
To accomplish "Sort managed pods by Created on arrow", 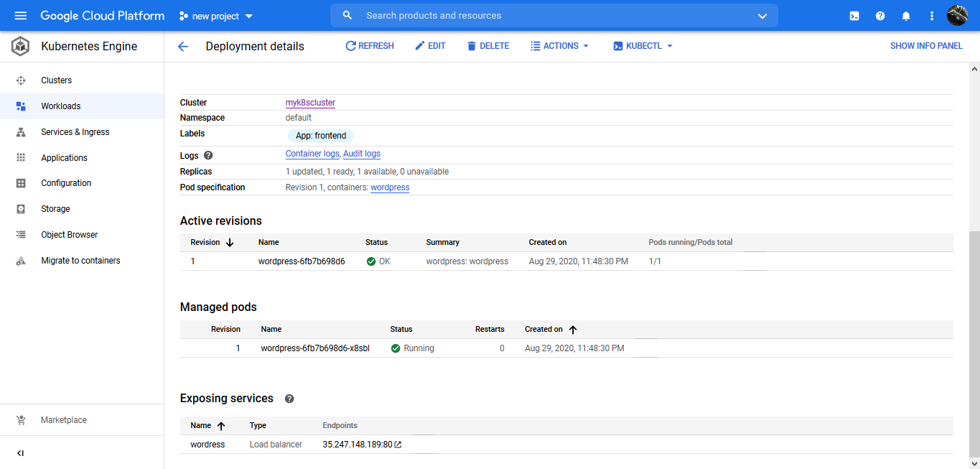I will (x=572, y=330).
